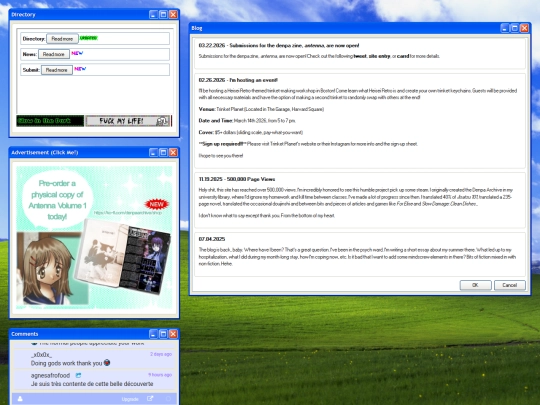Open Read more next to Directory label

click(x=62, y=39)
